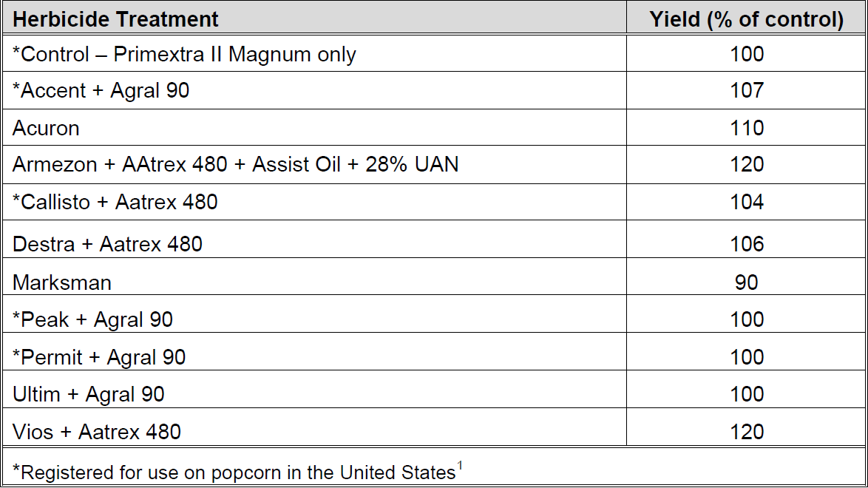Select the Permit + Agral 90 cell
This screenshot has height=488, width=868.
[99, 357]
